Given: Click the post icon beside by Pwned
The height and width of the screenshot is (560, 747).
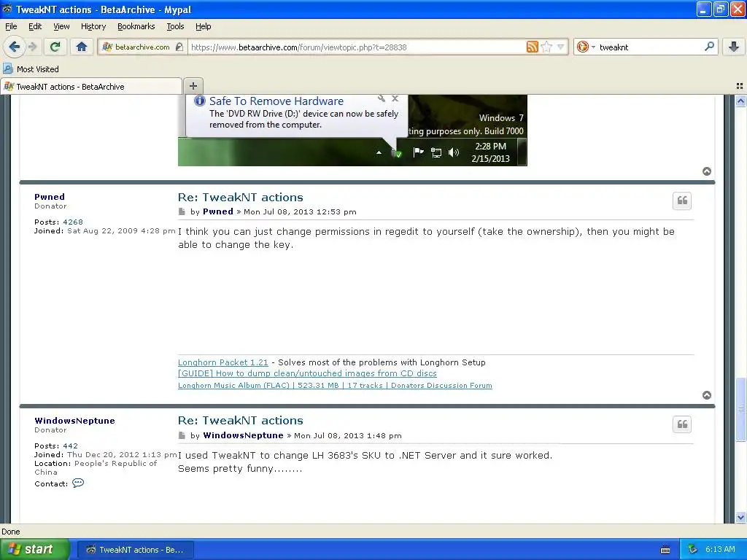Looking at the screenshot, I should (182, 211).
